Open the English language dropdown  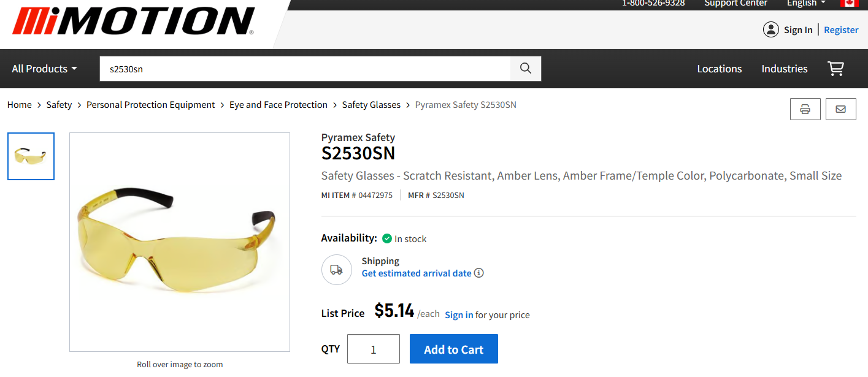pyautogui.click(x=805, y=4)
